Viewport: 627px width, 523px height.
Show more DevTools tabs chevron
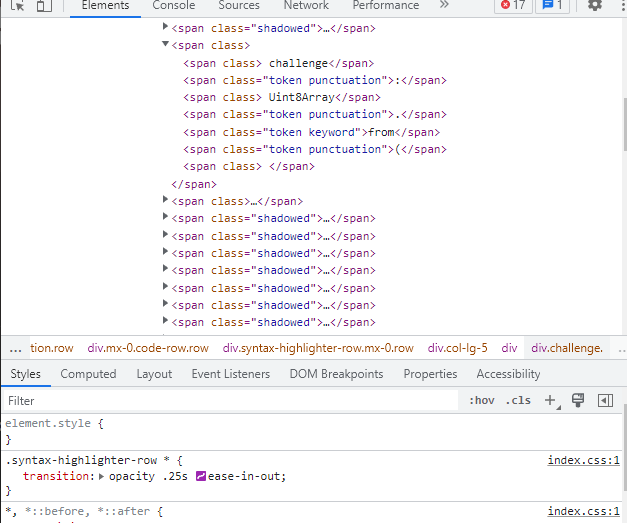point(444,6)
